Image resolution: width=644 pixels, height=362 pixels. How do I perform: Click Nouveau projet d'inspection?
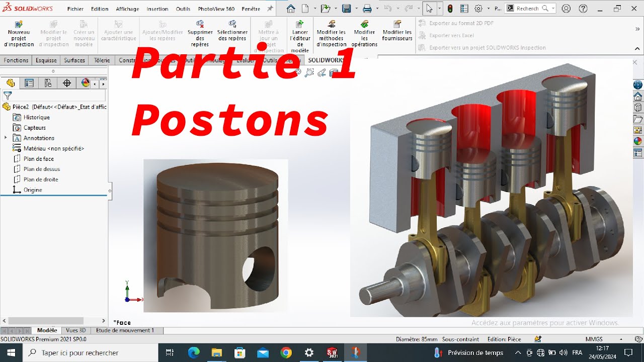pos(19,34)
